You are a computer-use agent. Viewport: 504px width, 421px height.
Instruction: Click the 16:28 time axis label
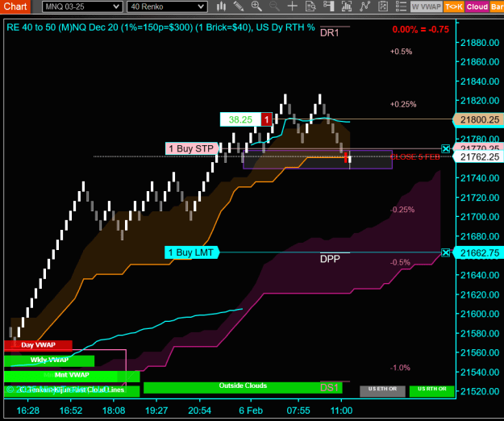28,411
